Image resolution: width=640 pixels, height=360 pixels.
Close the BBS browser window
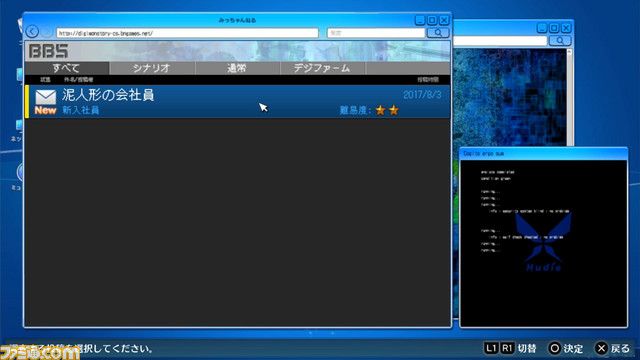click(x=444, y=20)
